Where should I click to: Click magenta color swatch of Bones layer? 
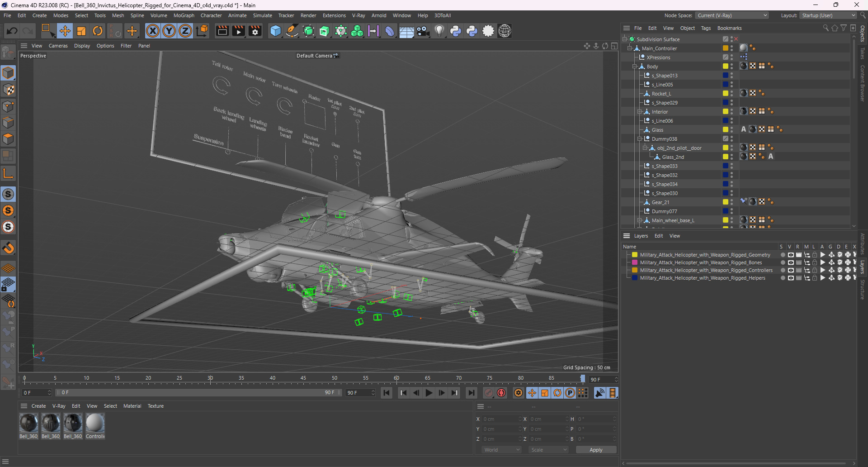635,262
